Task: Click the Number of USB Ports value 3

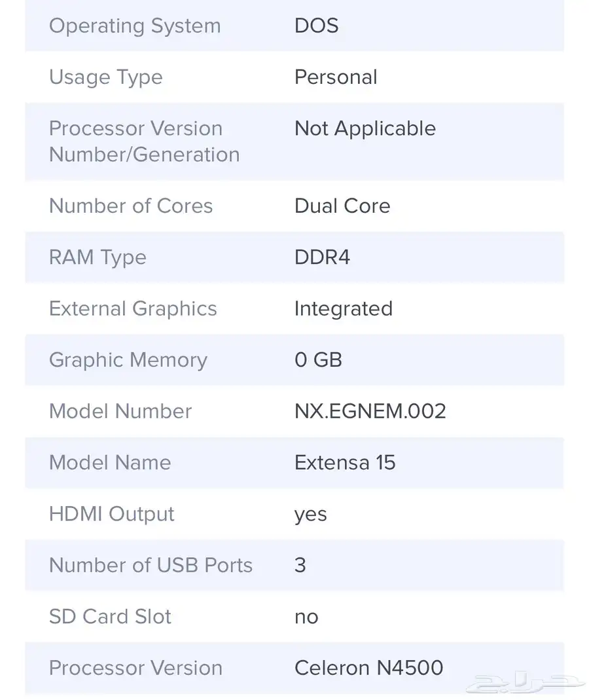Action: tap(300, 565)
